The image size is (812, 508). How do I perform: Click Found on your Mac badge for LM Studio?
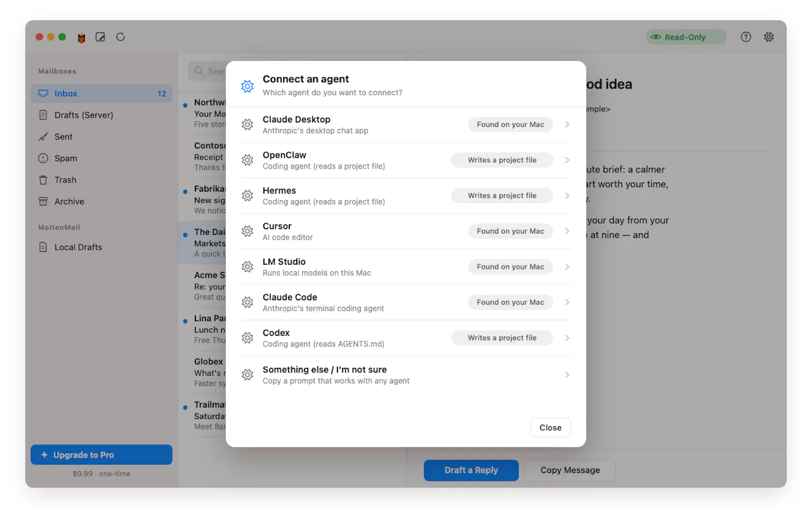point(510,267)
